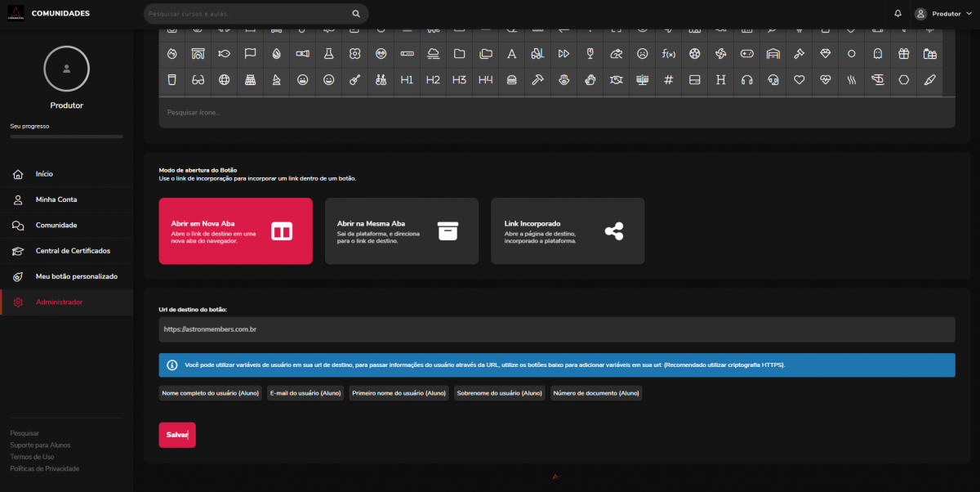Go to 'Central de Certificados' sidebar item

[x=73, y=251]
